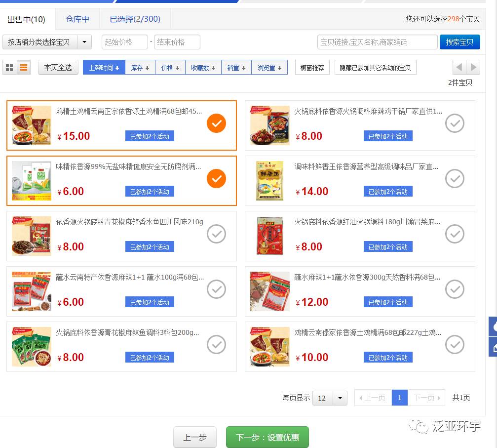This screenshot has height=448, width=497.
Task: Click the lower floating sidebar icon
Action: (x=493, y=347)
